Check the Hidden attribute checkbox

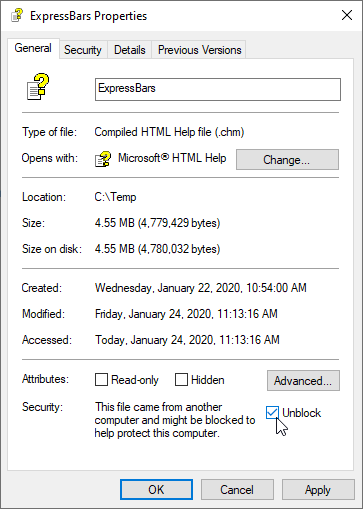click(181, 379)
